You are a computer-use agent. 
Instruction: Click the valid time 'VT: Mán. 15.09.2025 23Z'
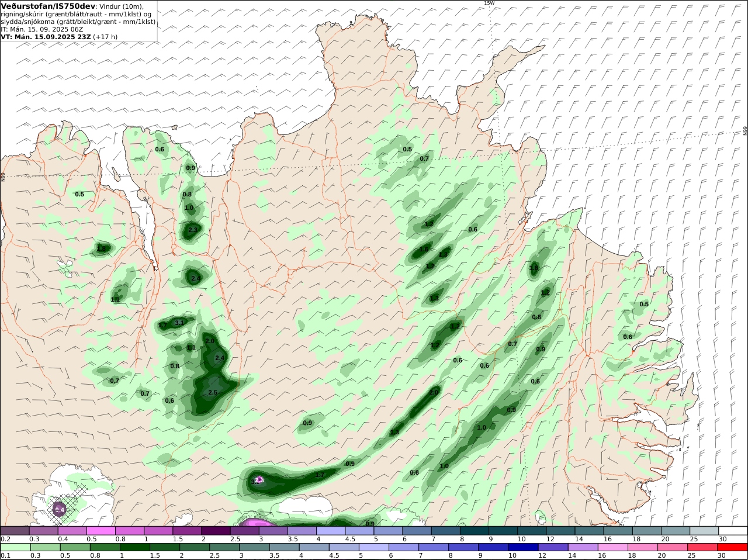(x=46, y=36)
